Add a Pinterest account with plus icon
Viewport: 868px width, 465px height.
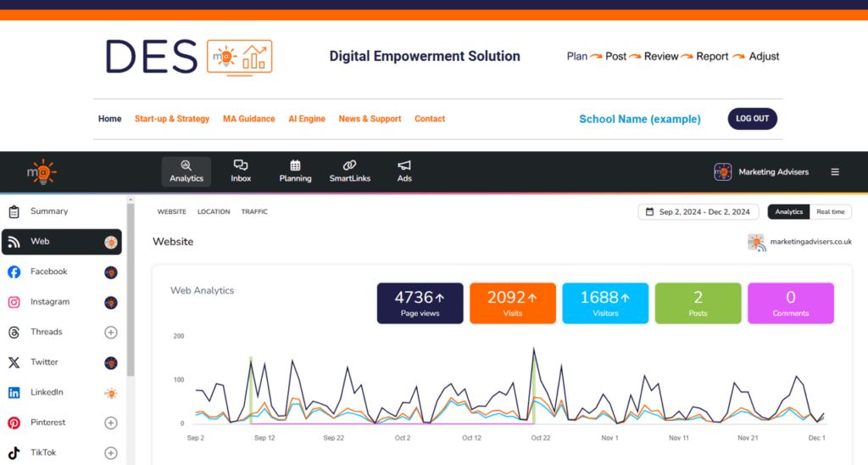tap(111, 423)
